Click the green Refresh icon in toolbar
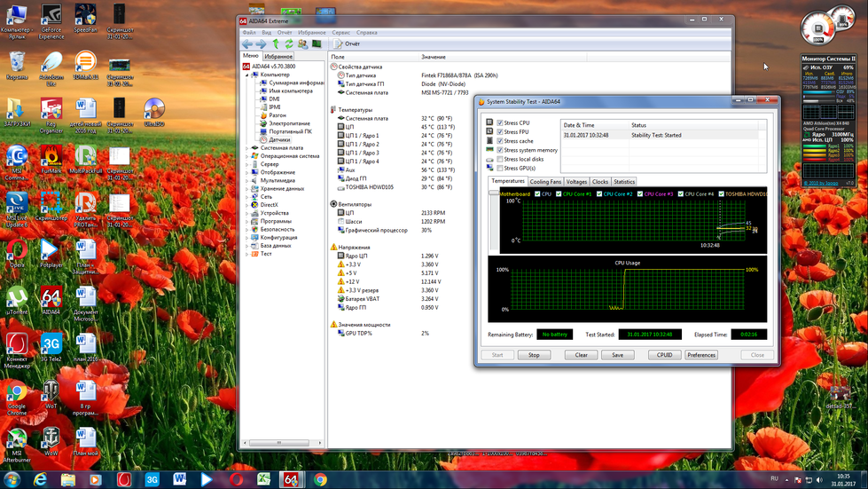Viewport: 868px width, 489px height. pyautogui.click(x=289, y=43)
